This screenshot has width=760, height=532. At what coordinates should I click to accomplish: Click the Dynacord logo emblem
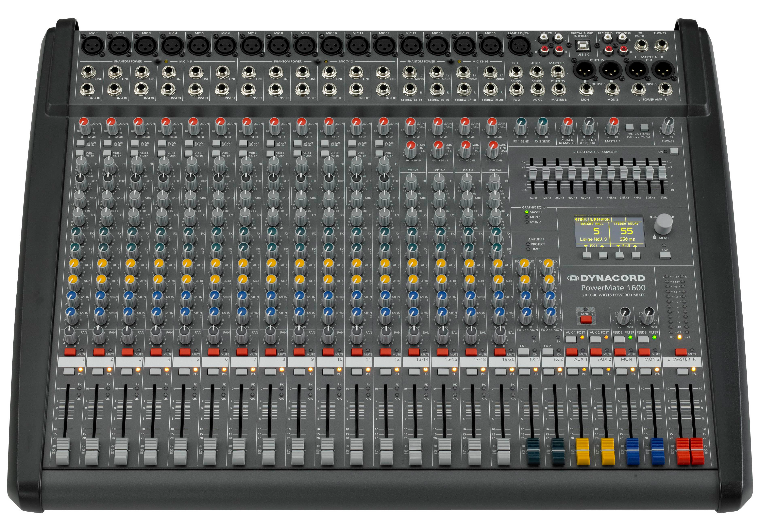[x=573, y=278]
